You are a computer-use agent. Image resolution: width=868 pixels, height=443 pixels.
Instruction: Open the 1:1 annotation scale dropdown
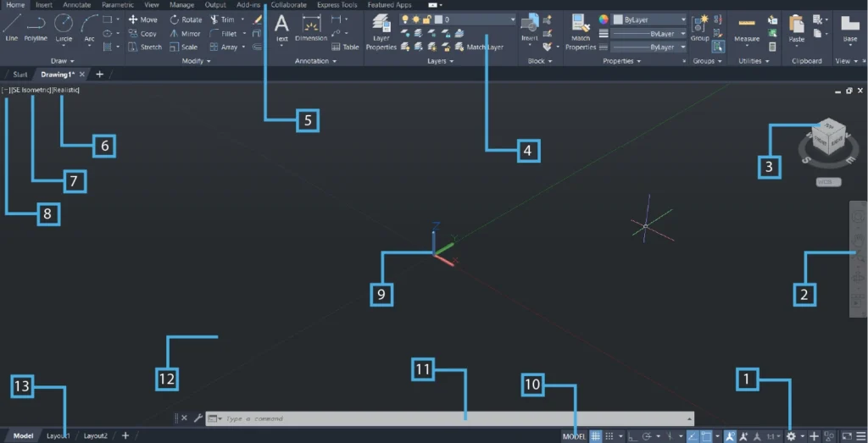click(773, 436)
